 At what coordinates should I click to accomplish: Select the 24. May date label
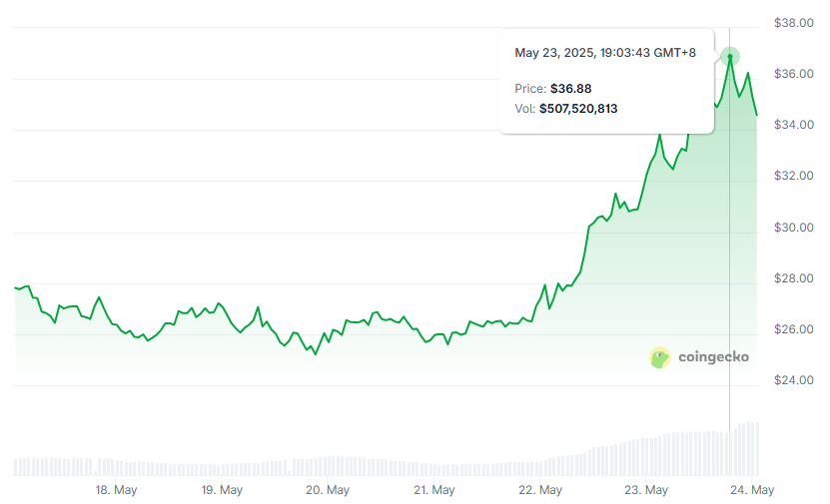tap(752, 490)
